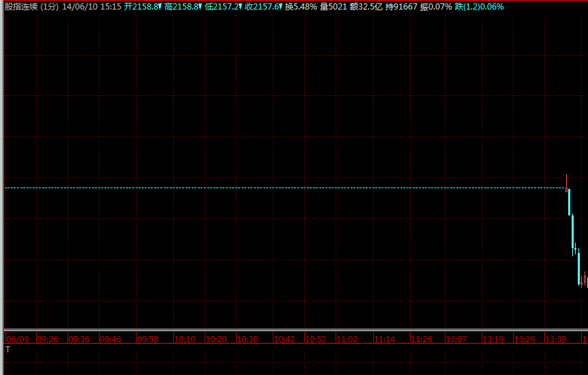Select the 09:26 time axis marker
The image size is (588, 375).
point(48,339)
